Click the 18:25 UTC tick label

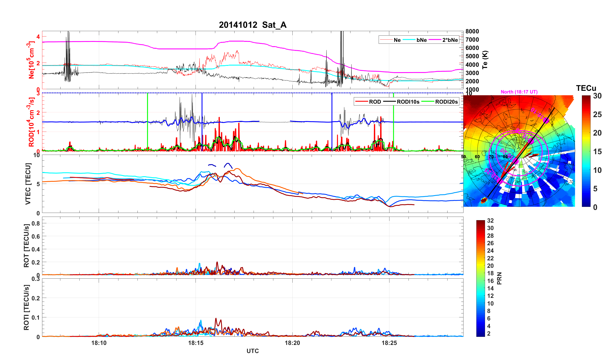[389, 343]
